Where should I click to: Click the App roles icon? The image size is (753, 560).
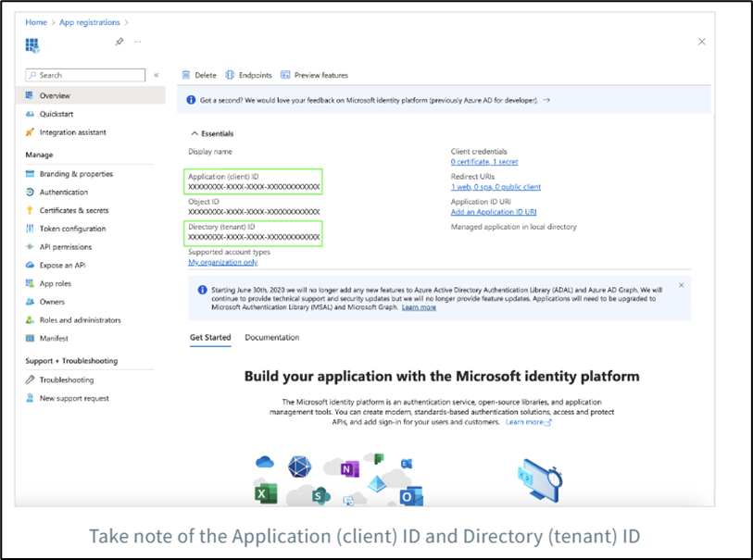click(30, 283)
